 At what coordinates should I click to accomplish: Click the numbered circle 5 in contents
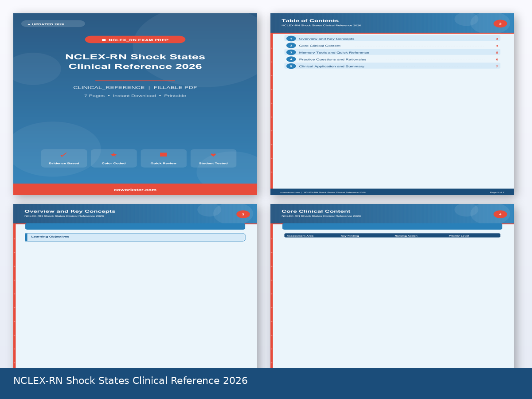tap(291, 66)
